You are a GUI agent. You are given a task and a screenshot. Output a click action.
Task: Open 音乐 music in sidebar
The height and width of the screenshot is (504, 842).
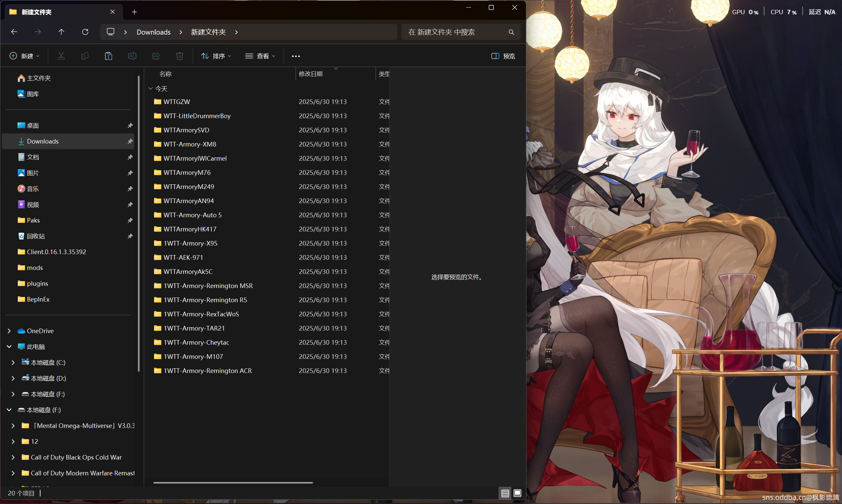[28, 189]
